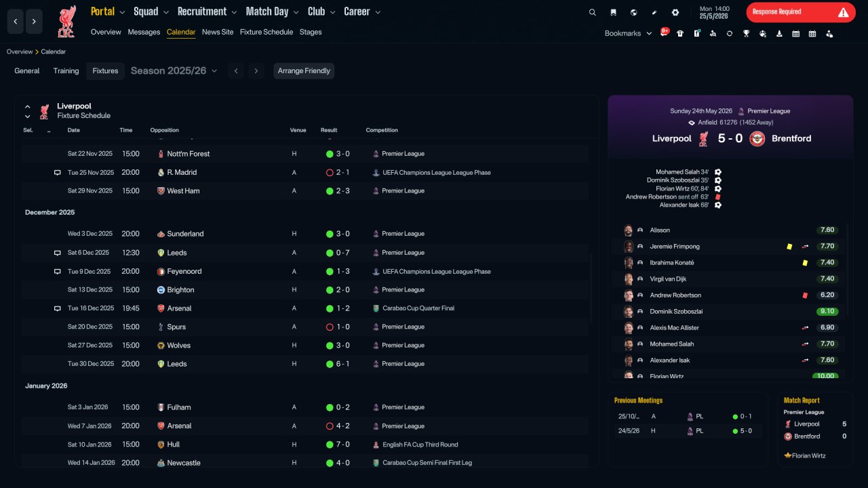868x488 pixels.
Task: Open the Liverpool club crest in the header
Action: (x=66, y=22)
